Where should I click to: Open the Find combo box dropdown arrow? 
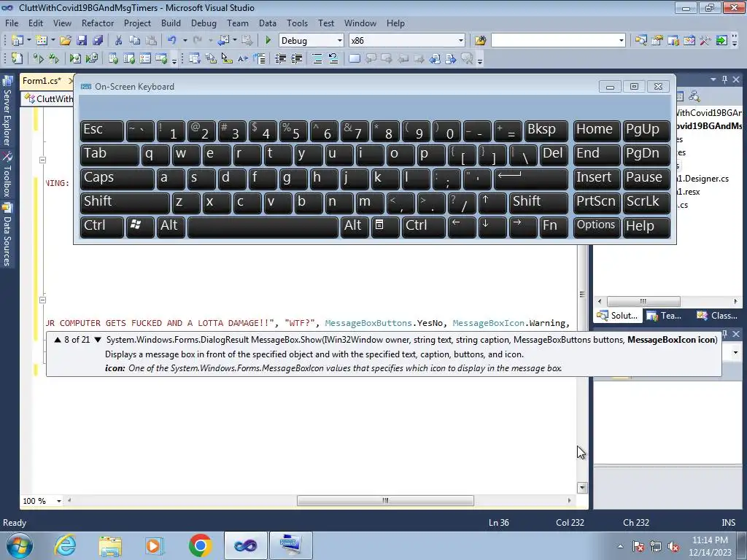(x=621, y=41)
